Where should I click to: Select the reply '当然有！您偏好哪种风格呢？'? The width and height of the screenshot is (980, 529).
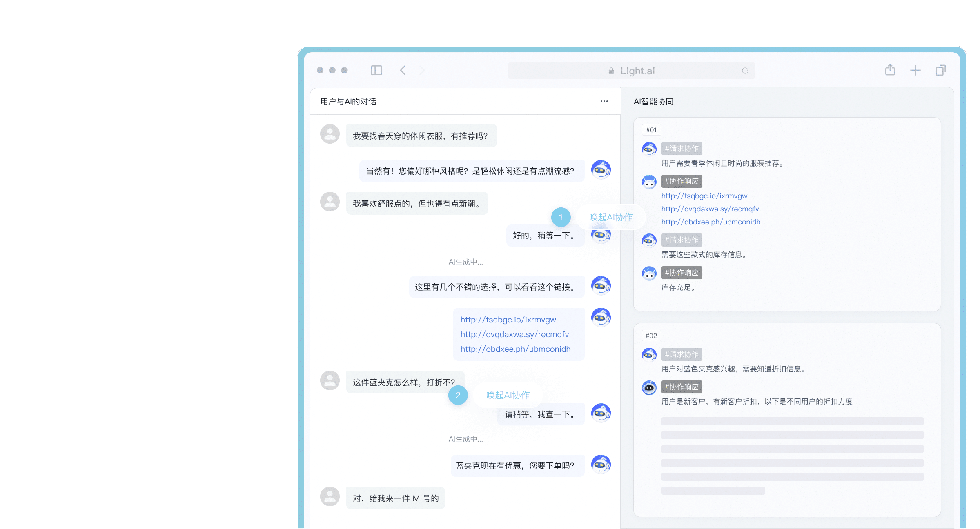tap(472, 171)
